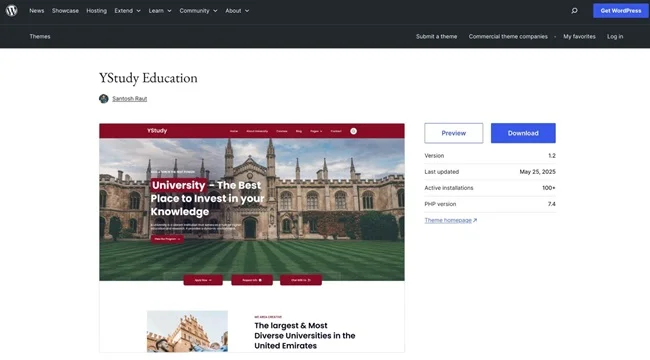Open Commercial theme companies link
Image resolution: width=650 pixels, height=360 pixels.
click(x=508, y=36)
